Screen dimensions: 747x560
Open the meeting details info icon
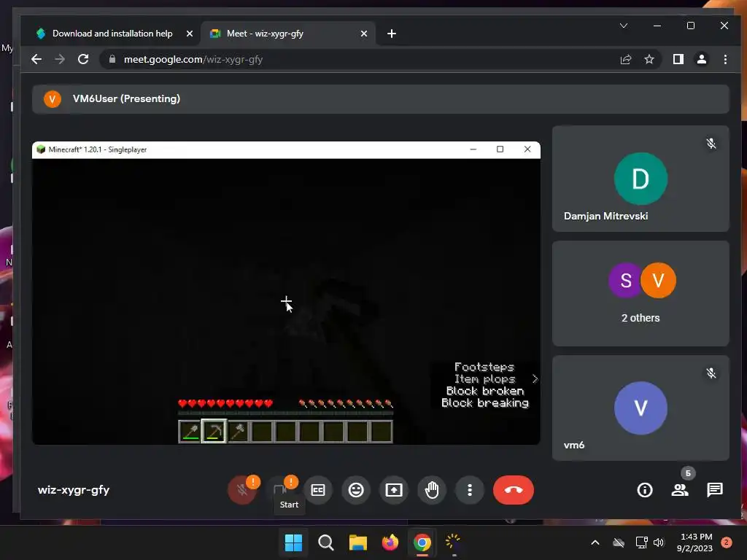(645, 490)
